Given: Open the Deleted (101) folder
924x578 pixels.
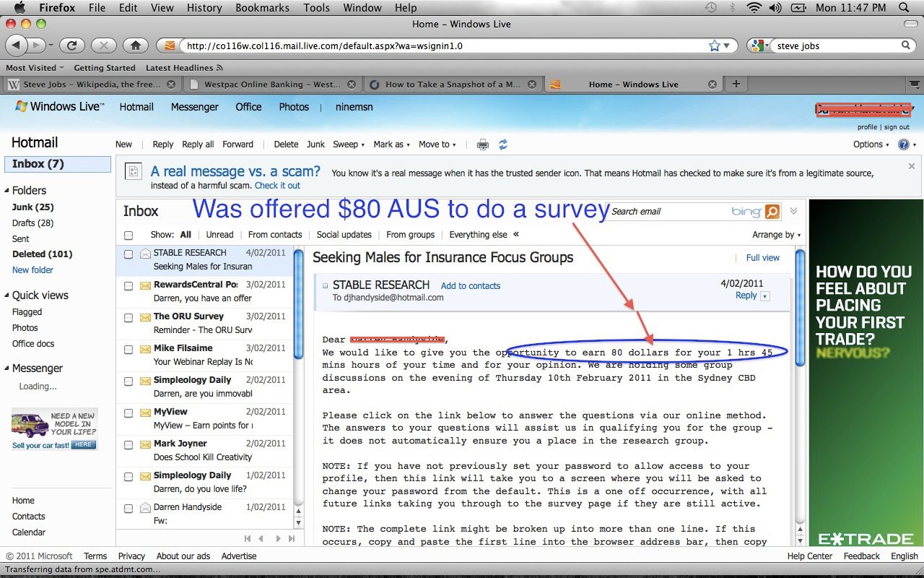Looking at the screenshot, I should pyautogui.click(x=42, y=254).
